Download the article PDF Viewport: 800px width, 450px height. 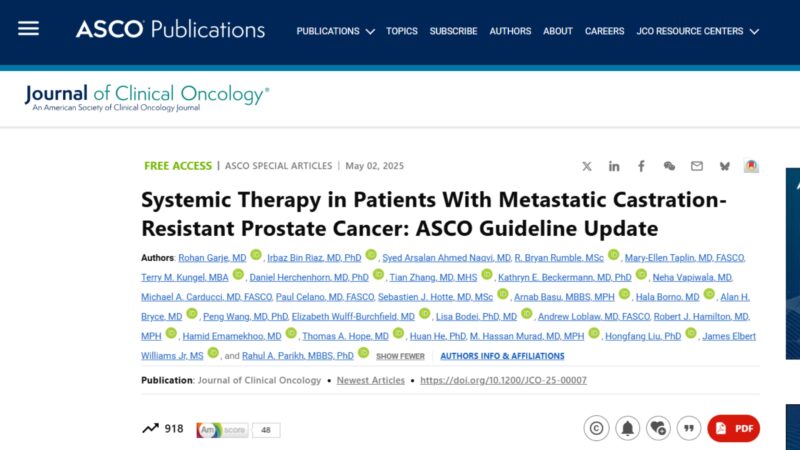pos(733,428)
